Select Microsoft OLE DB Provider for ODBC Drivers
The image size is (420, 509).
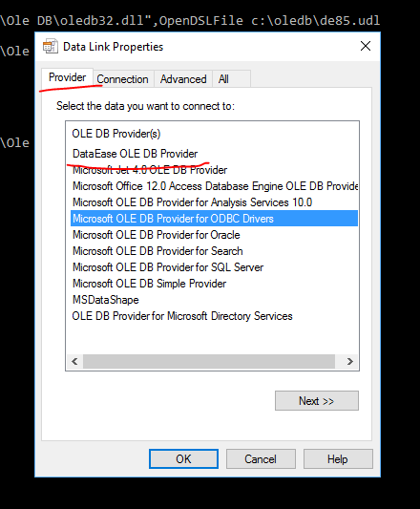pos(215,219)
